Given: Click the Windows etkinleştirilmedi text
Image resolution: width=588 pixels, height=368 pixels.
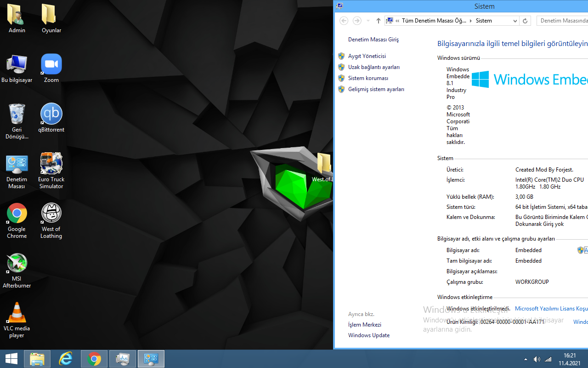Looking at the screenshot, I should pyautogui.click(x=478, y=309).
